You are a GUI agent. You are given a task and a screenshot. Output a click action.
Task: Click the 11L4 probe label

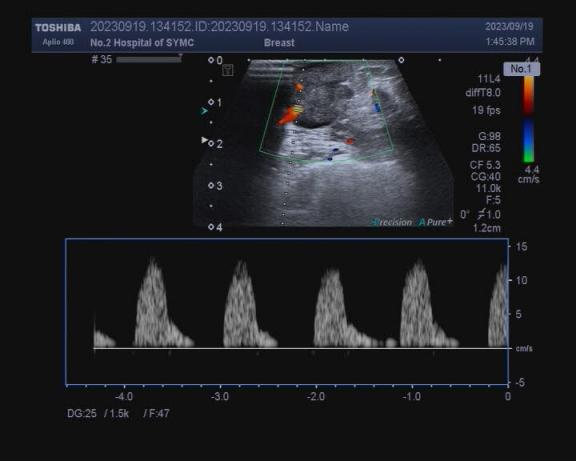coord(489,79)
